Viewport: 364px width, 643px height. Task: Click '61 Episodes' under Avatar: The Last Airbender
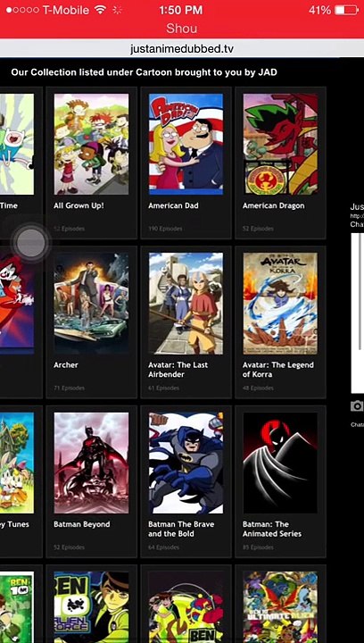point(163,388)
